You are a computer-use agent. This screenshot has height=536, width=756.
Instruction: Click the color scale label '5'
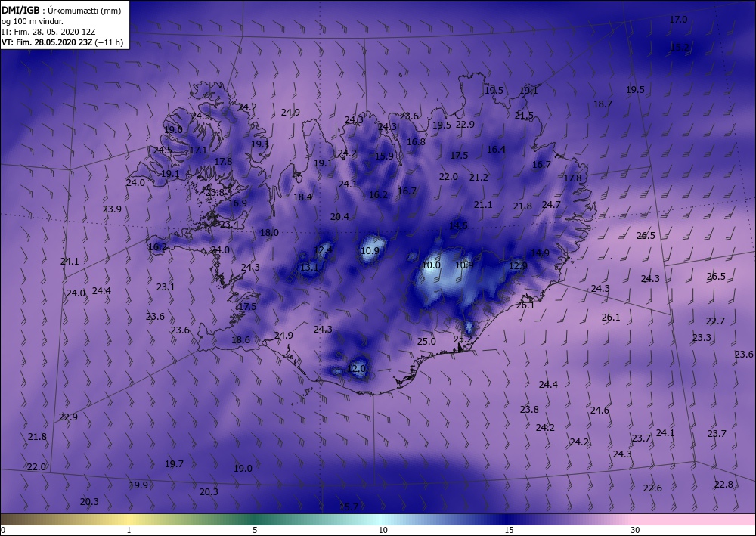tap(255, 530)
